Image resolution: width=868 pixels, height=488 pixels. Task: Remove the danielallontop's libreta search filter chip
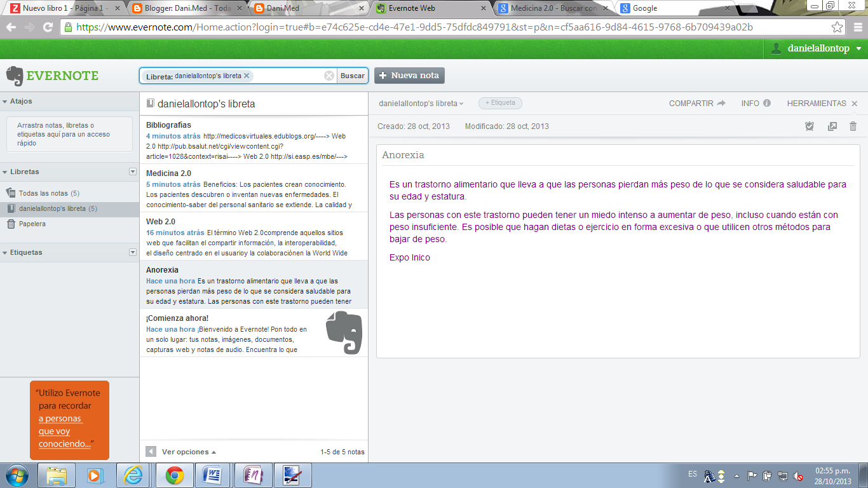pyautogui.click(x=247, y=76)
